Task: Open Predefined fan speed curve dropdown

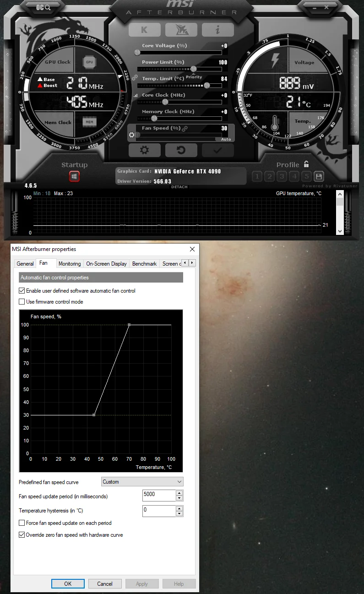Action: pyautogui.click(x=142, y=482)
